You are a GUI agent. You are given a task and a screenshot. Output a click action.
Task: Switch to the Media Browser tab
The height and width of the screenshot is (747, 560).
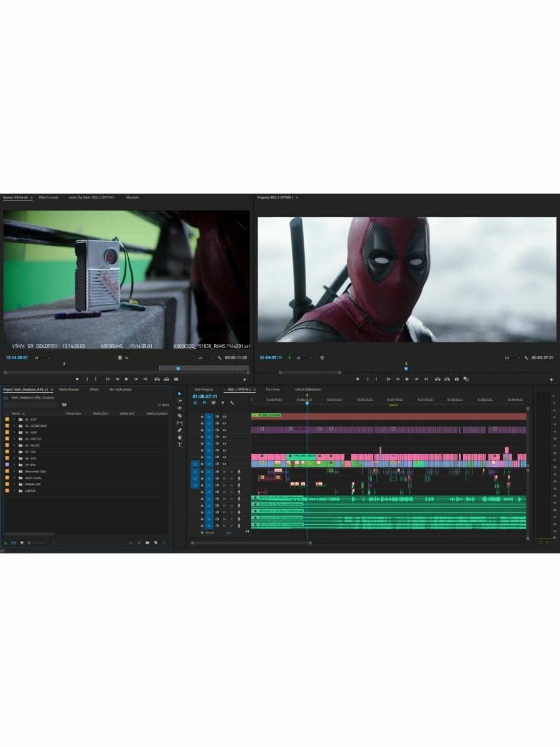click(x=69, y=390)
